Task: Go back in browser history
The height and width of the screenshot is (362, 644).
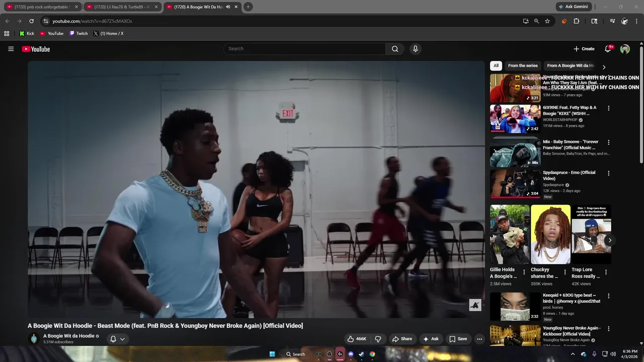Action: 7,21
